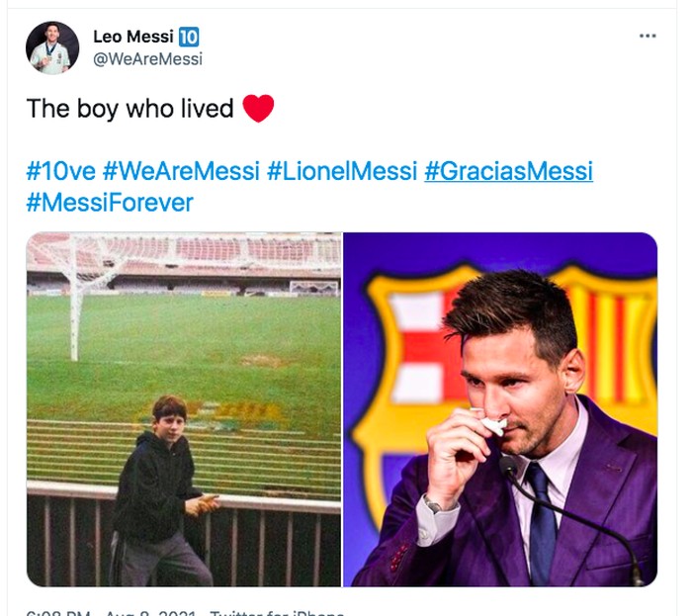Screen dimensions: 692x616
Task: Click the blue 10 badge beside the name
Action: [x=189, y=37]
